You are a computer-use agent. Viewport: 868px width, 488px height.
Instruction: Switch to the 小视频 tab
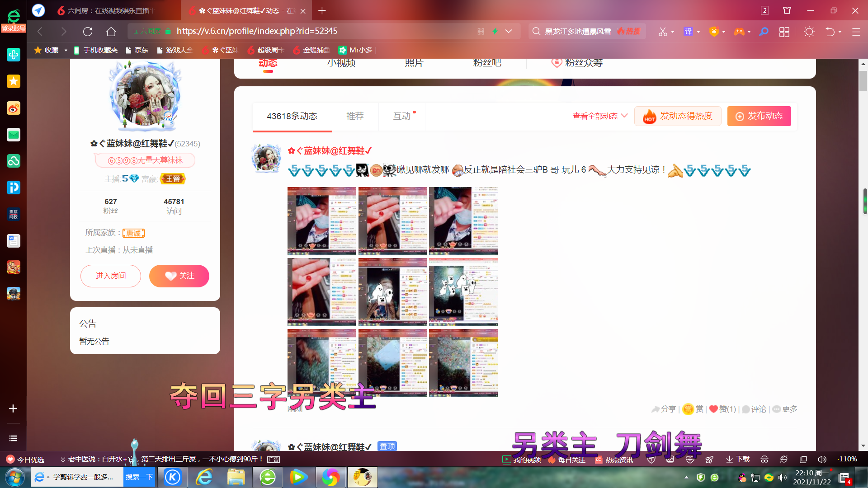point(341,63)
